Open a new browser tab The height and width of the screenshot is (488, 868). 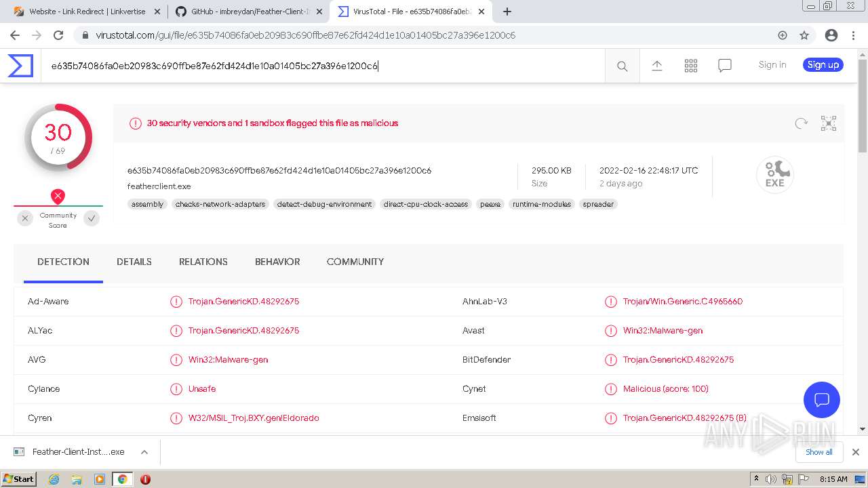507,12
